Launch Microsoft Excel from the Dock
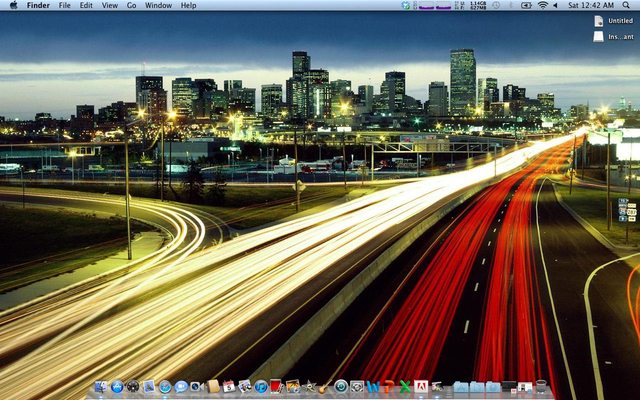The image size is (640, 400). point(405,386)
